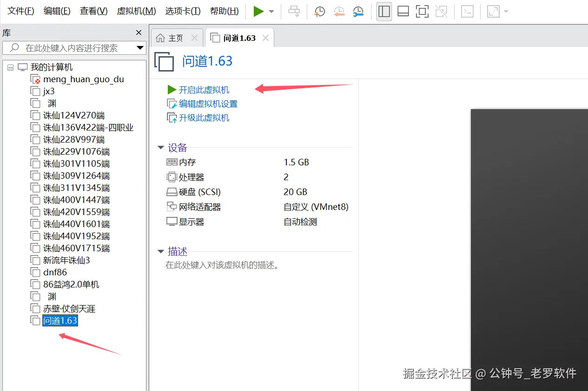Select 诛仙460V1715端 in library
This screenshot has height=391, width=588.
(x=77, y=248)
